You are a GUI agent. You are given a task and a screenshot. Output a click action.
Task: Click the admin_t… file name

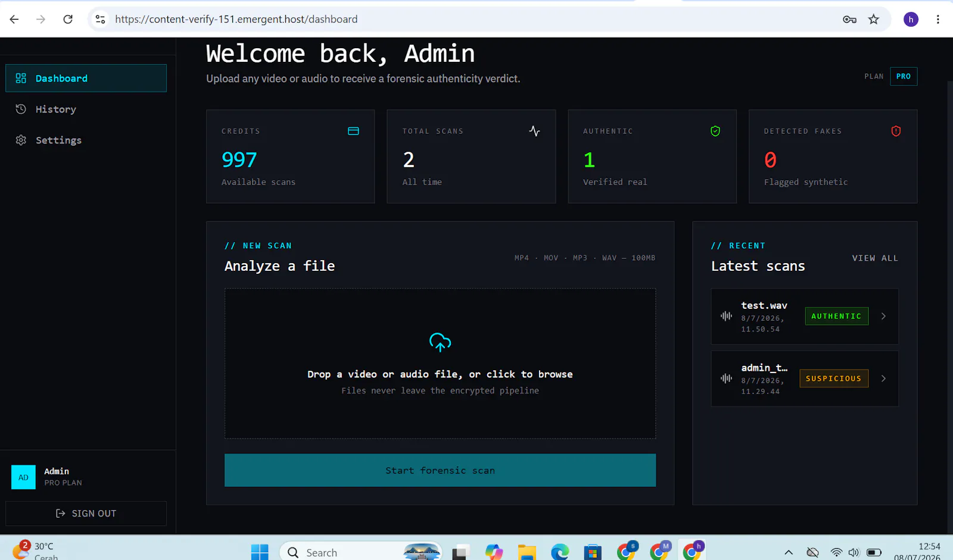click(x=764, y=368)
